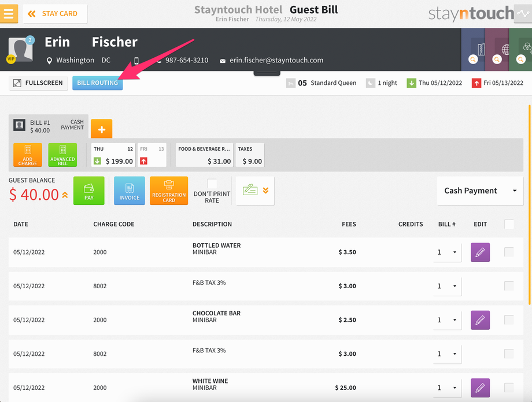Toggle Don't Print Rate checkbox

[x=212, y=184]
